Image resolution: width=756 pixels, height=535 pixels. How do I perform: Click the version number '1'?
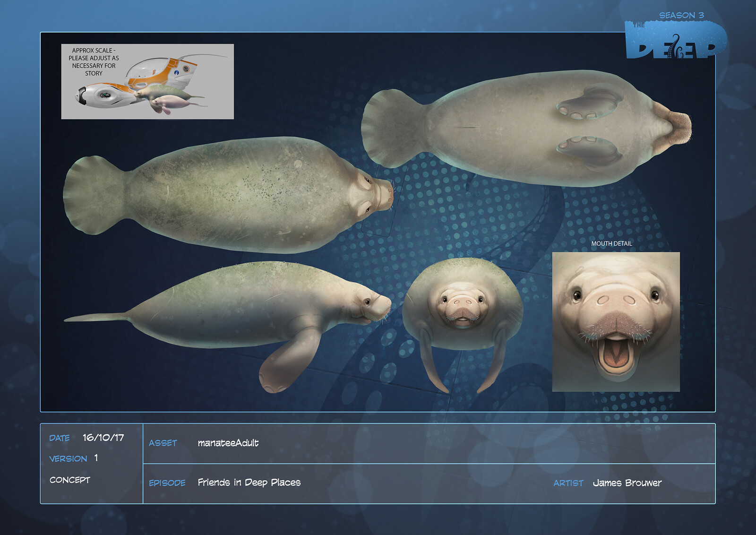coord(96,458)
